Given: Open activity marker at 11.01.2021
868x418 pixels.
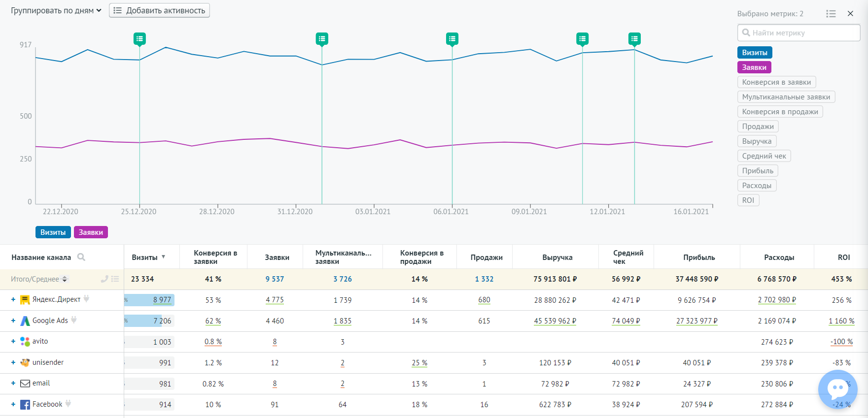Looking at the screenshot, I should (582, 38).
